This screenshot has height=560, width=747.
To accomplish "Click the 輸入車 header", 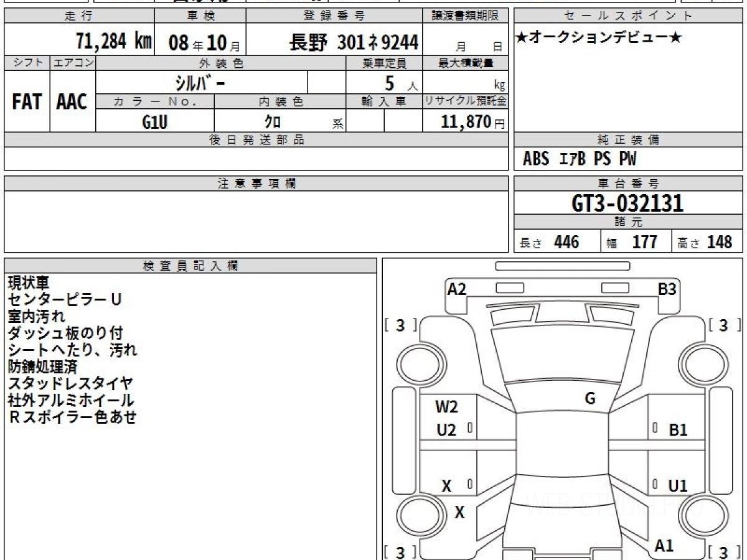I will pos(384,101).
